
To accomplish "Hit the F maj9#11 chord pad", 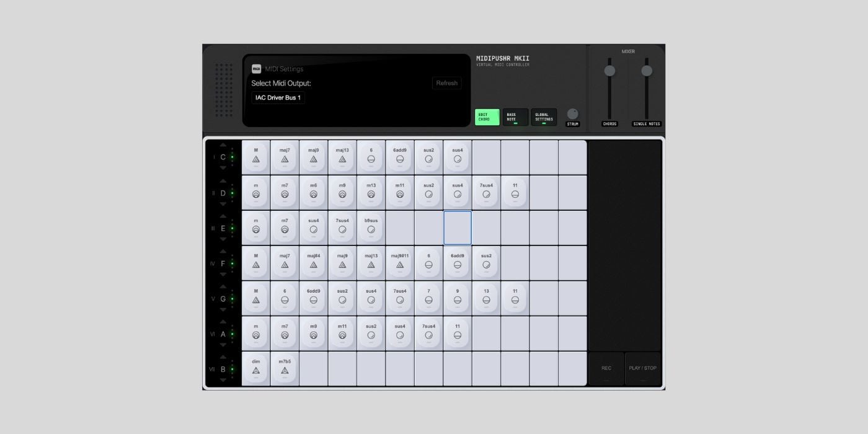I will (x=400, y=263).
